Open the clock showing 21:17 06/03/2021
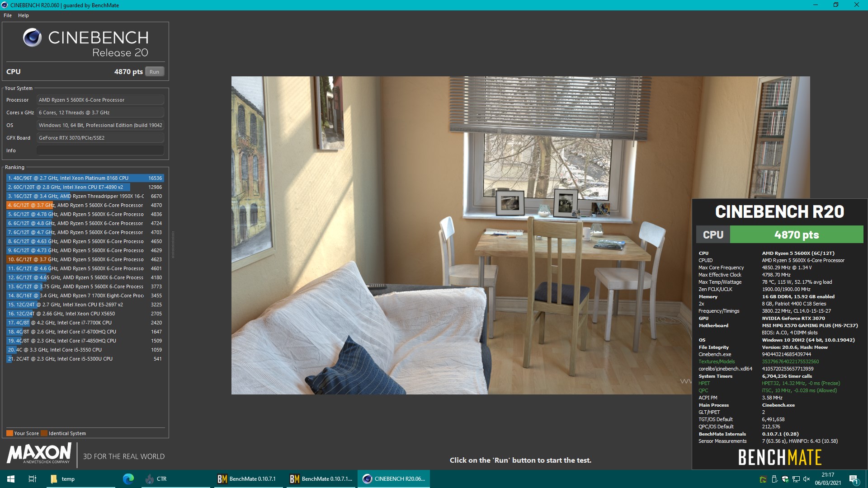 (828, 479)
